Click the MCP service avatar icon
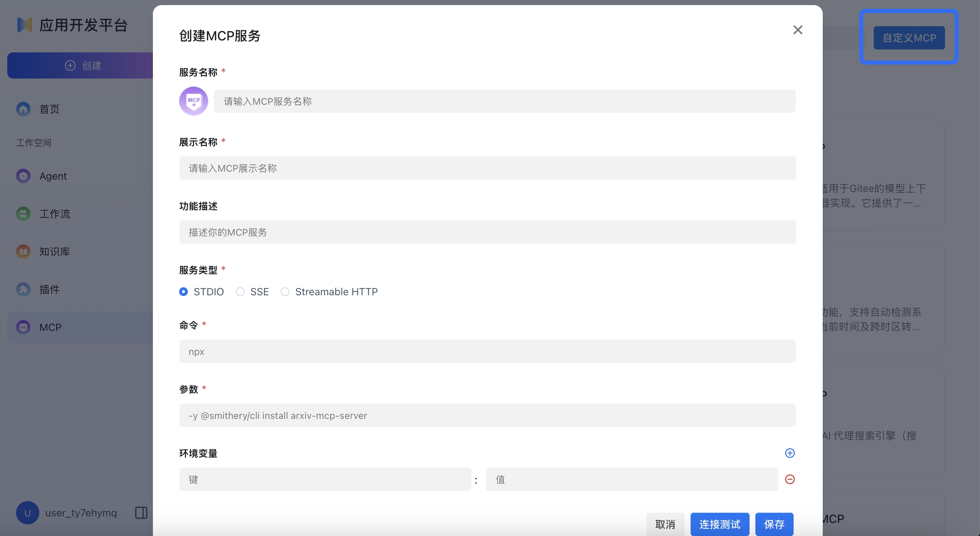This screenshot has width=980, height=536. point(193,101)
